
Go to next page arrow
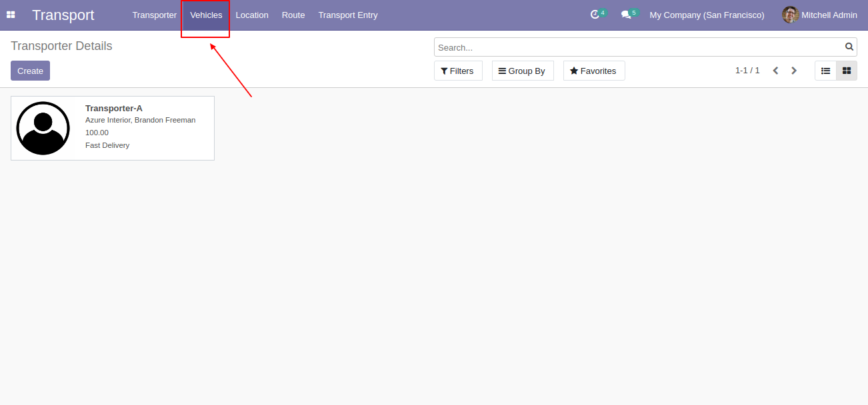[794, 71]
